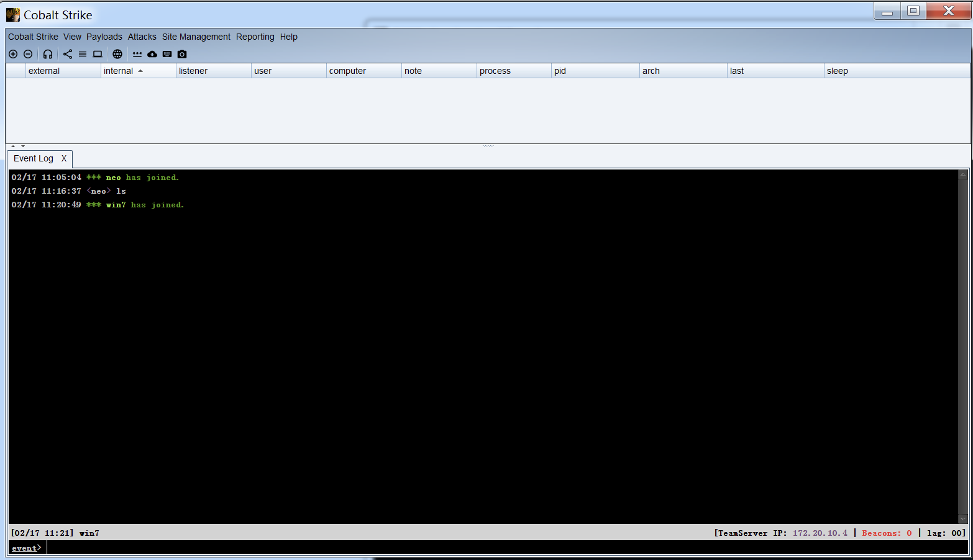Collapse top pane with the up splitter arrow
This screenshot has width=973, height=560.
(x=13, y=147)
